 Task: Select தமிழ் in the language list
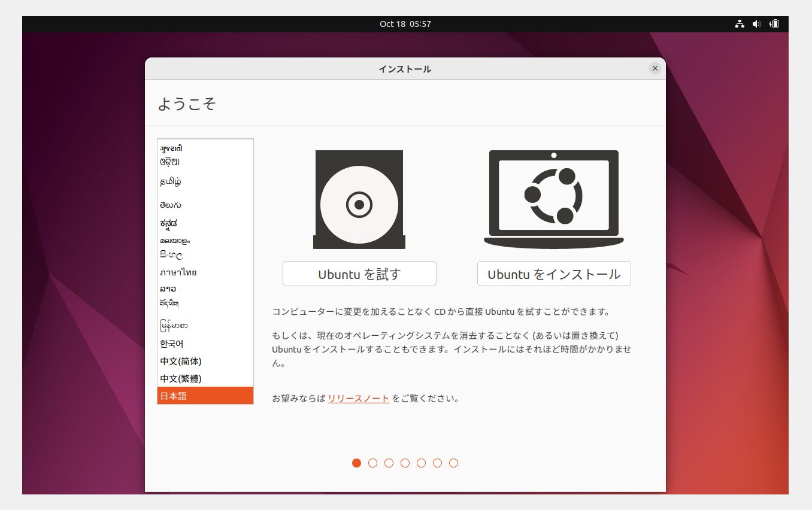[205, 181]
